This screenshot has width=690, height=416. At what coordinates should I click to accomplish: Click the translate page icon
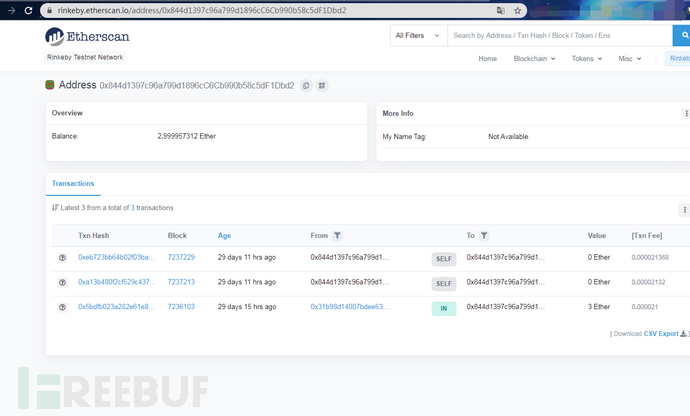click(500, 10)
